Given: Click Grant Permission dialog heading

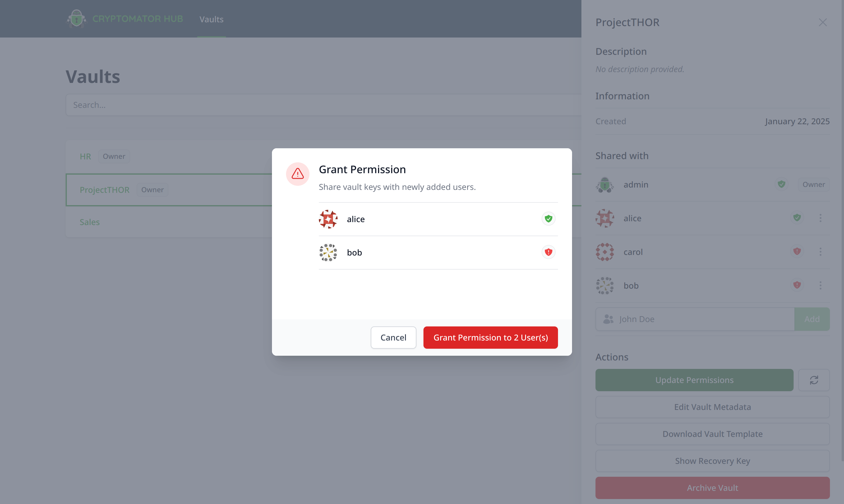Looking at the screenshot, I should [x=362, y=169].
